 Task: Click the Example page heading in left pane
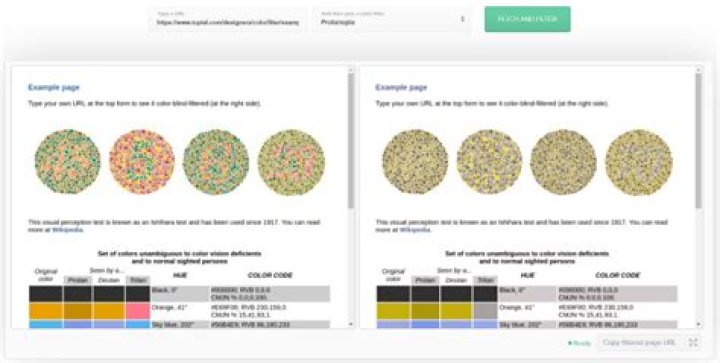[x=54, y=87]
